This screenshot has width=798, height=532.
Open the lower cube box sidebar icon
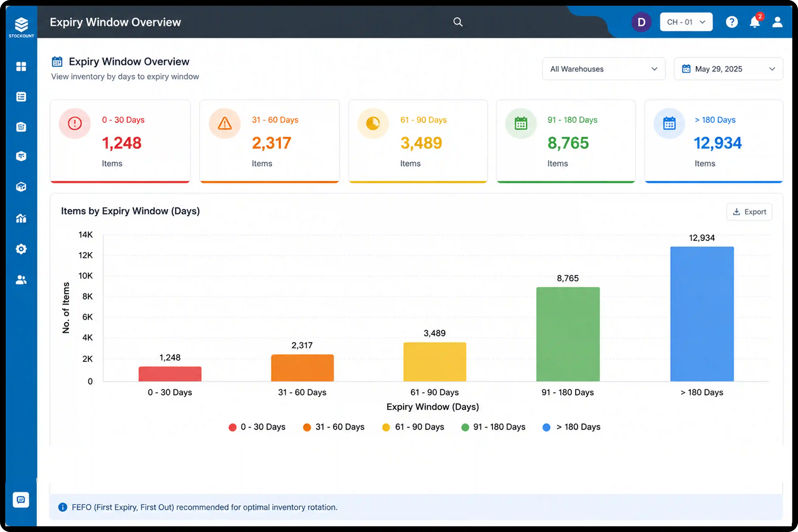[x=21, y=187]
